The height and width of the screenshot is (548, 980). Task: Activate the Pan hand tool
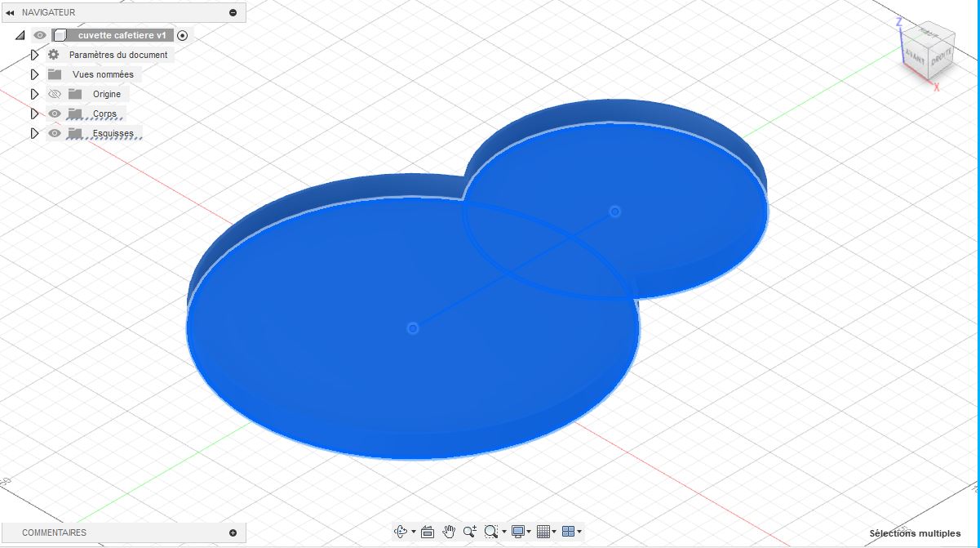click(x=448, y=532)
